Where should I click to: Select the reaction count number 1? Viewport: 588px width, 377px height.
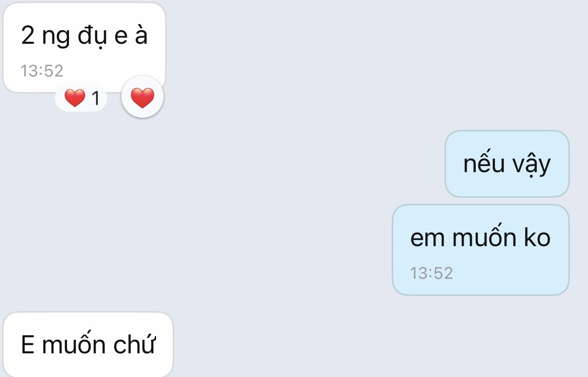tap(96, 98)
